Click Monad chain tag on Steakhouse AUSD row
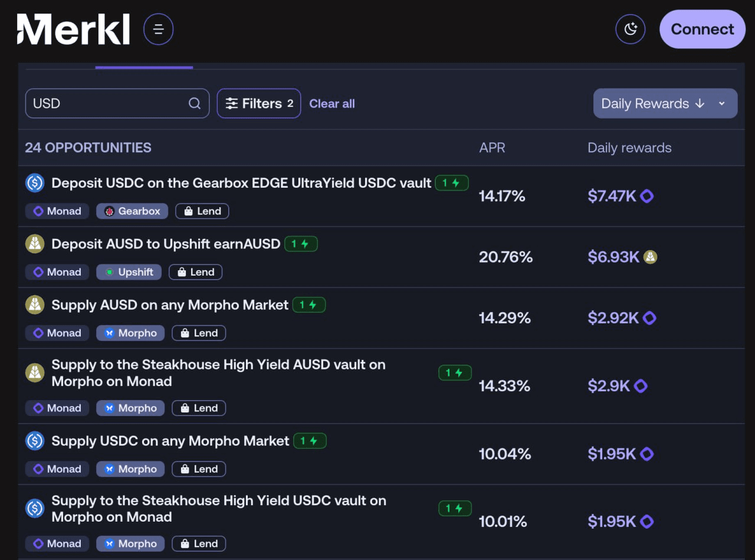 tap(57, 408)
